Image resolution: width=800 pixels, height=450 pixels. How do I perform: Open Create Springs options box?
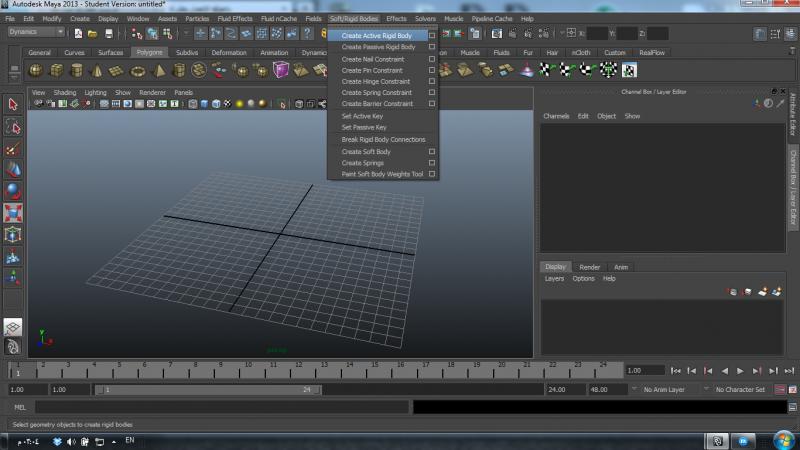tap(432, 163)
